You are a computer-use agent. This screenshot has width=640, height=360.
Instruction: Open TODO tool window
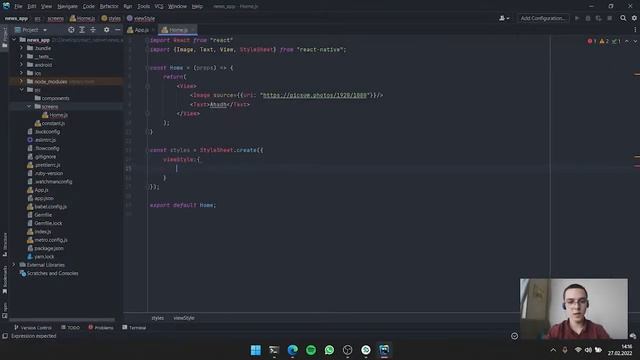click(x=70, y=327)
